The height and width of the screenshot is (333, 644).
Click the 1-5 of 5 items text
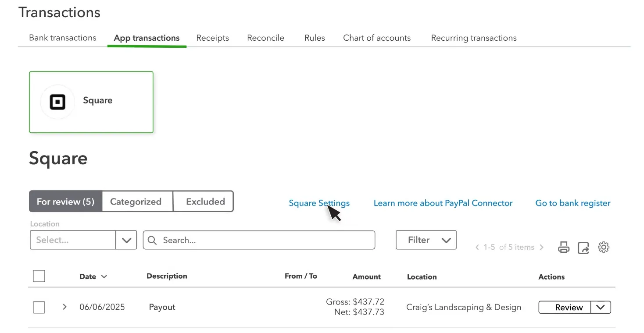(509, 248)
